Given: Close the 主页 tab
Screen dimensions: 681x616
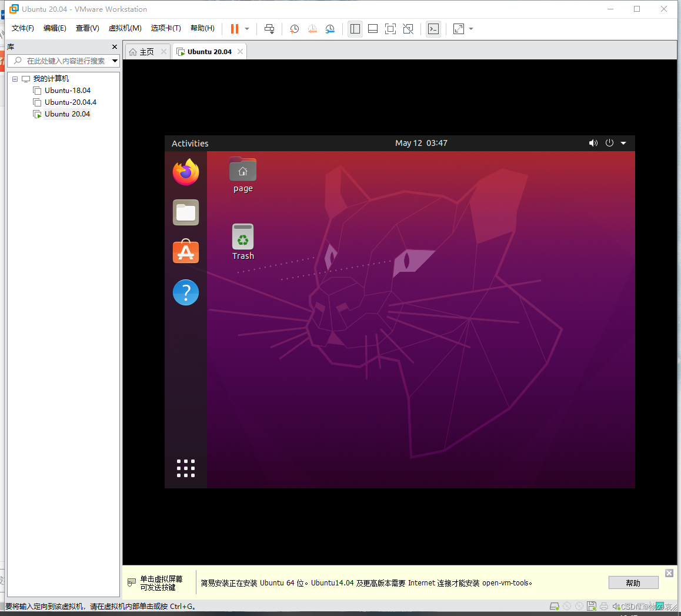Looking at the screenshot, I should click(163, 52).
